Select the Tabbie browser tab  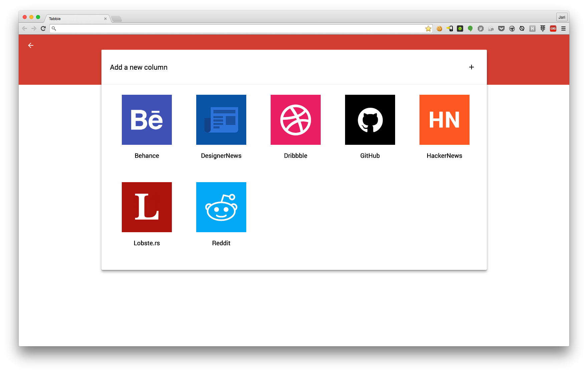click(77, 19)
